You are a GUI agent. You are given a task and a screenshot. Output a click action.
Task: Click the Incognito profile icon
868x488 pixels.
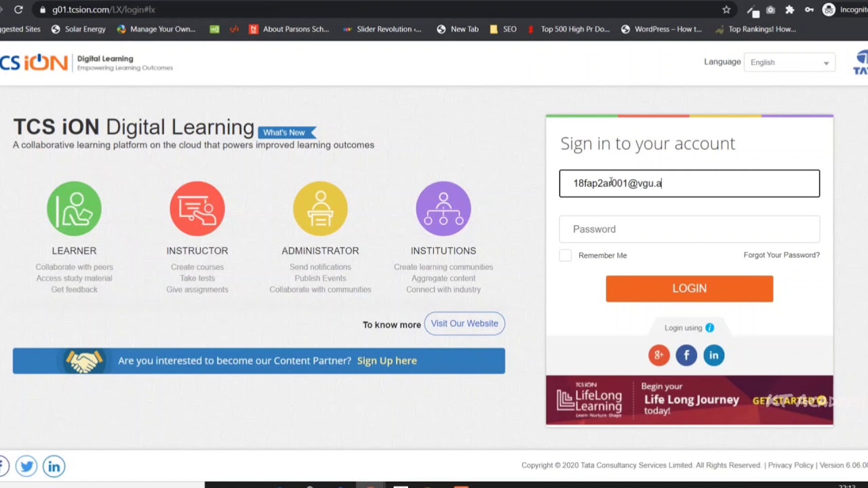[x=829, y=9]
